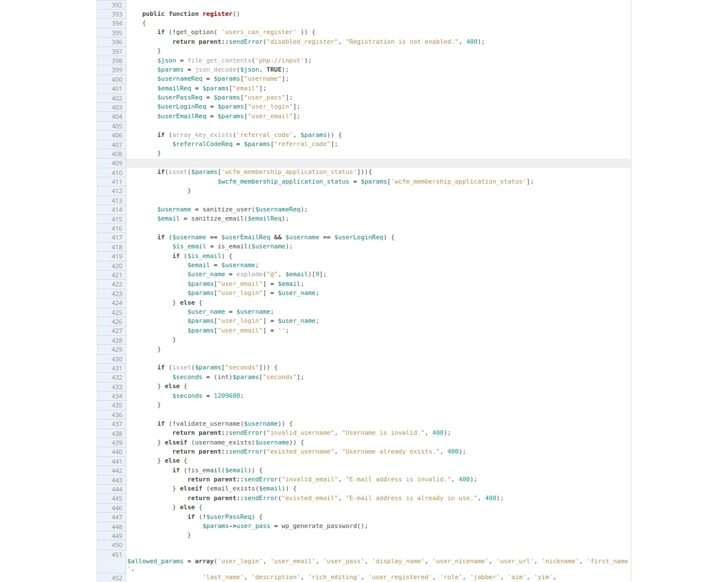
Task: Click the 'nickname' array entry
Action: [561, 561]
